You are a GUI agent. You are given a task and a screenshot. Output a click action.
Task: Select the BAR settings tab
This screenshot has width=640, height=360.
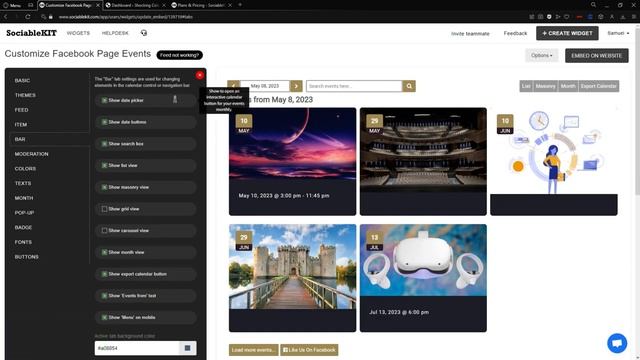click(20, 139)
